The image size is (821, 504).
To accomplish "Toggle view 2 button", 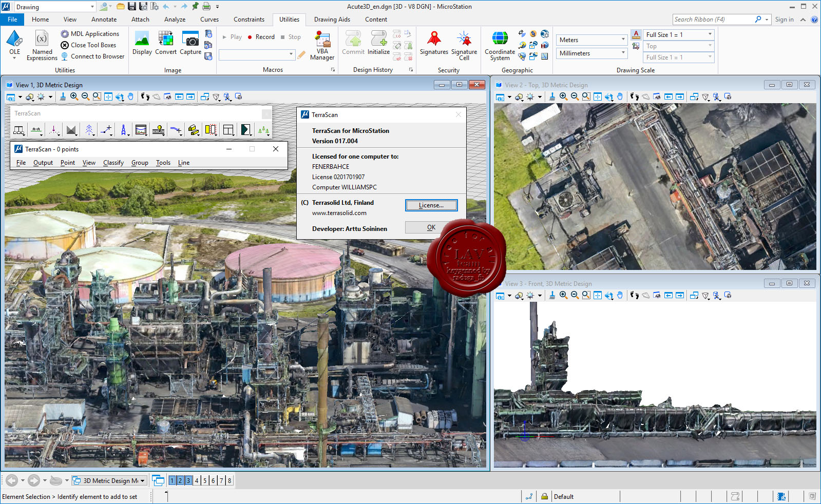I will [x=180, y=480].
